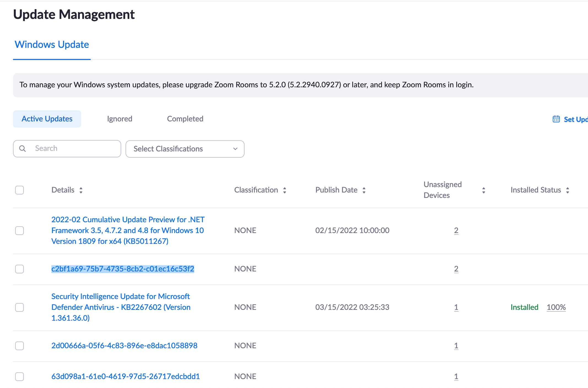
Task: Sort by Unassigned Devices column arrows
Action: point(484,190)
